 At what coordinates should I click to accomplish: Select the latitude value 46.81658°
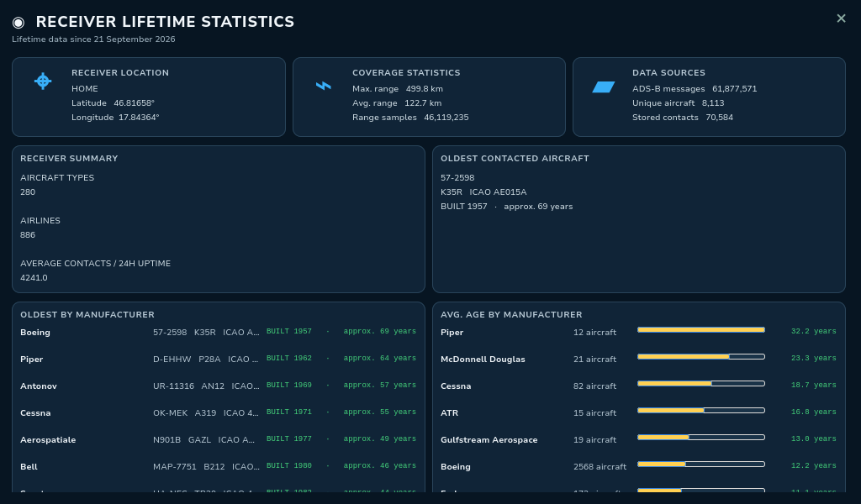tap(134, 103)
